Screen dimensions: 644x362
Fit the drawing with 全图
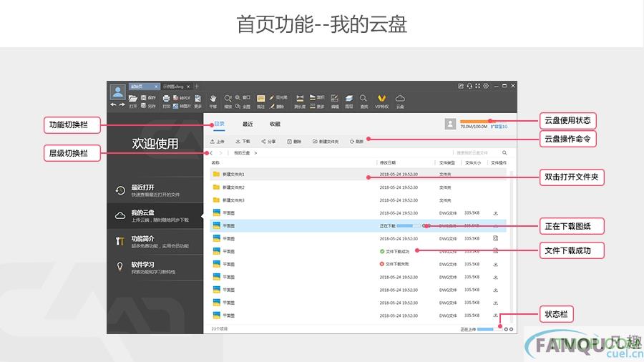[x=243, y=106]
